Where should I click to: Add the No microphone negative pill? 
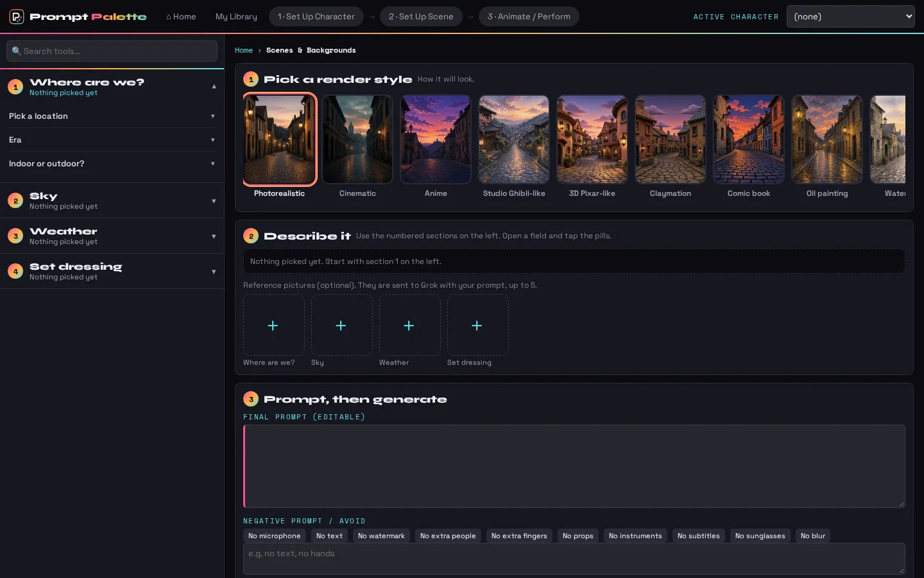275,536
